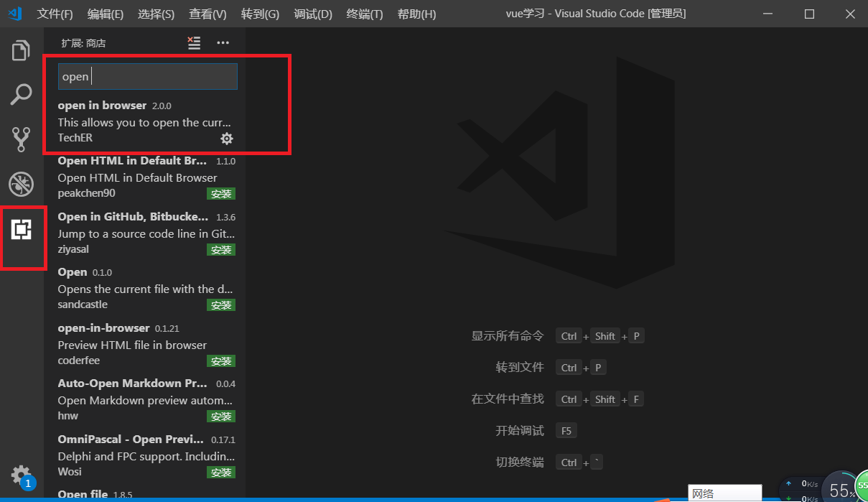The height and width of the screenshot is (502, 868).
Task: Open the 帮助 menu
Action: pos(416,13)
